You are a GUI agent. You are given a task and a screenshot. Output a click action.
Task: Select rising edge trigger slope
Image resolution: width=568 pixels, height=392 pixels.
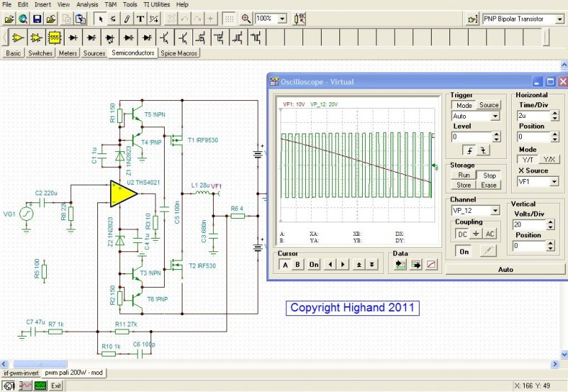(x=469, y=150)
